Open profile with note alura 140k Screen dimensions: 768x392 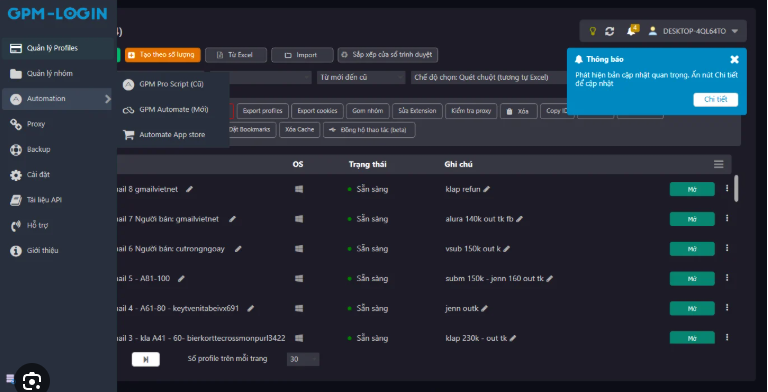692,219
